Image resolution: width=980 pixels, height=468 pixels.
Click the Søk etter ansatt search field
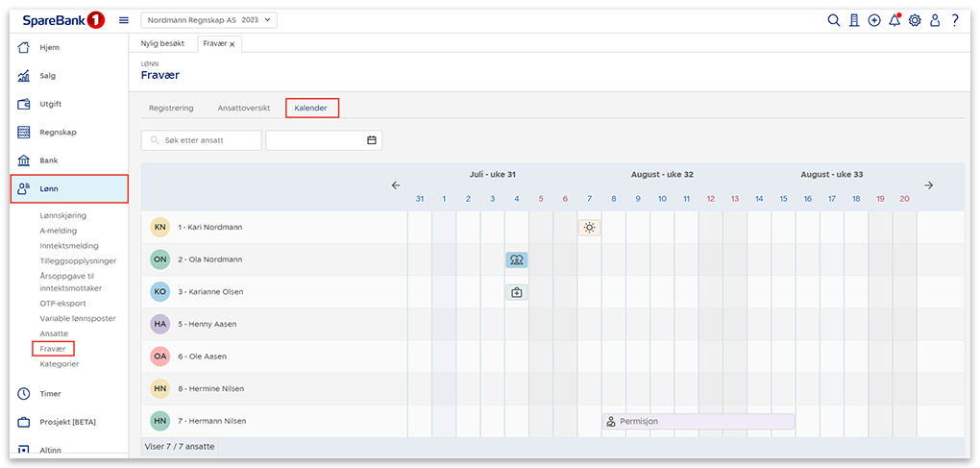click(202, 140)
